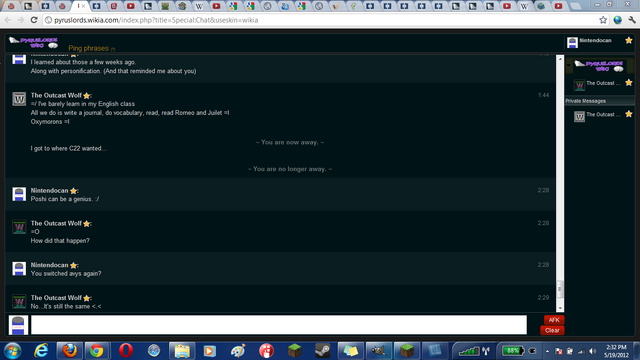Open the clock showing 2:32 PM
Screen dimensions: 640x360
[616, 351]
